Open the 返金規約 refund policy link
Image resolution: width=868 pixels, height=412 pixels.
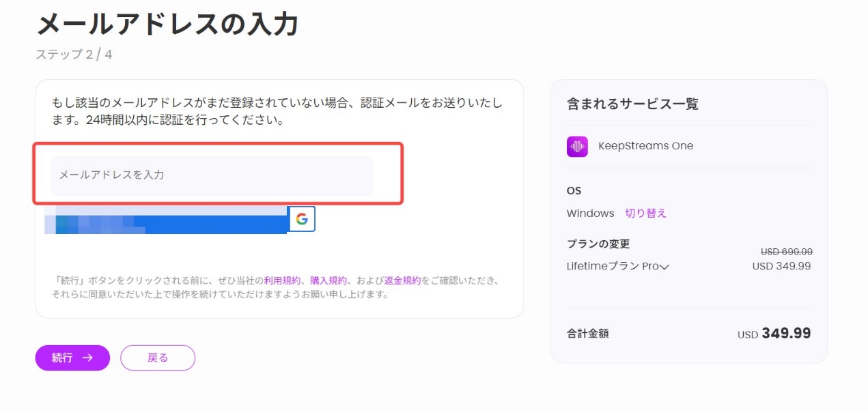pyautogui.click(x=402, y=280)
